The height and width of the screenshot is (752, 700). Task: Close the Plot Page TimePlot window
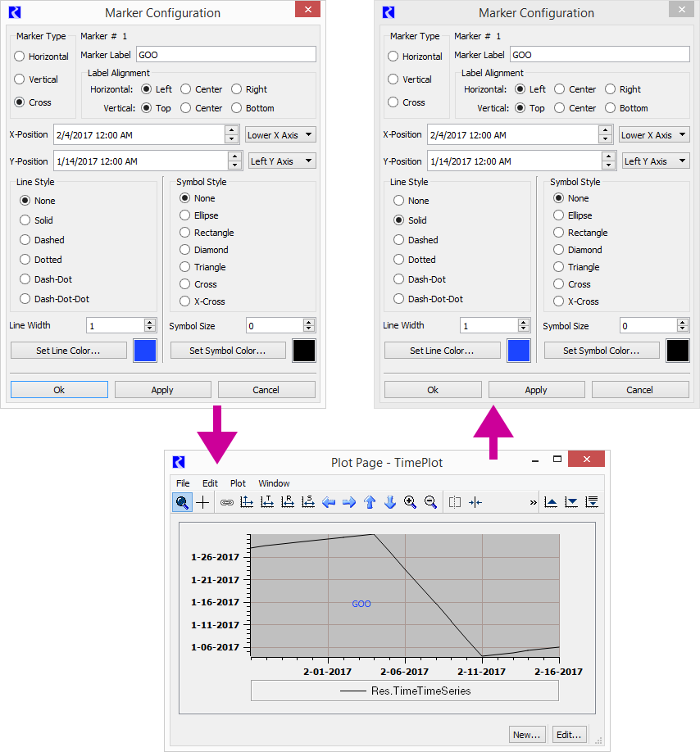point(586,459)
